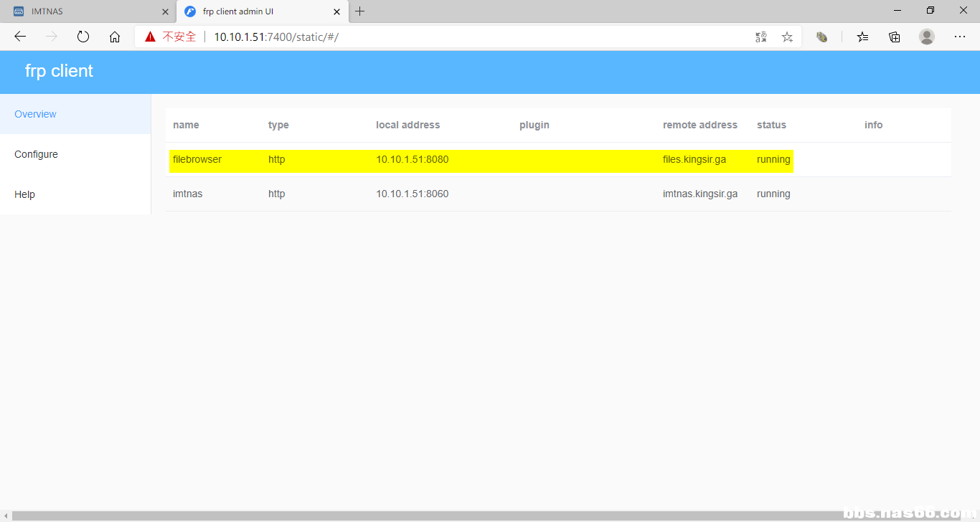Image resolution: width=980 pixels, height=522 pixels.
Task: Go back to the previous page
Action: [20, 37]
